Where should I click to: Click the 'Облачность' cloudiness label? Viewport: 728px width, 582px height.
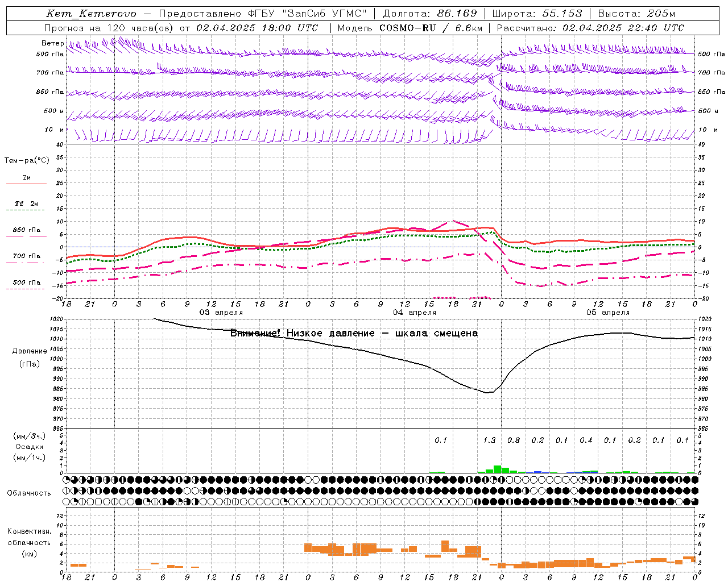(29, 493)
